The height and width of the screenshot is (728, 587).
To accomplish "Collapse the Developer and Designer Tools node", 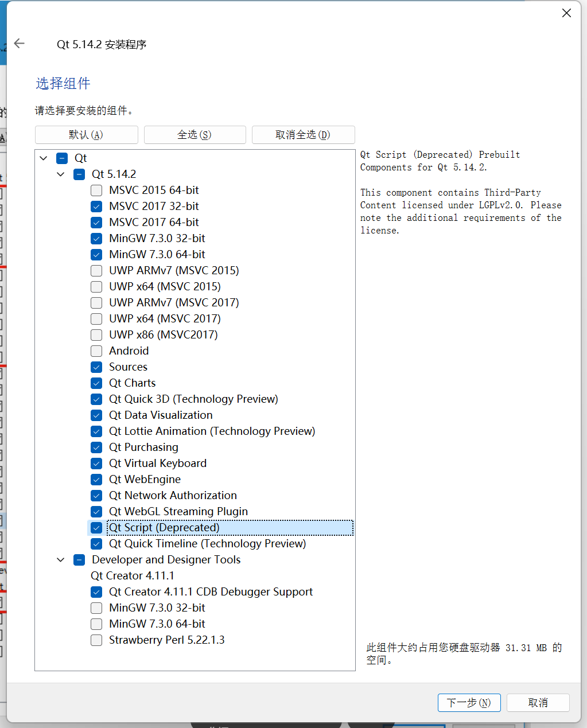I will tap(61, 559).
